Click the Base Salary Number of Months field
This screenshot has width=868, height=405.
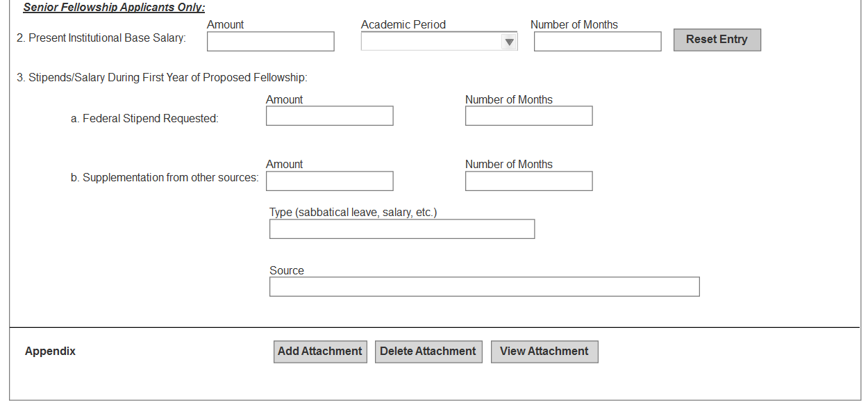tap(597, 42)
